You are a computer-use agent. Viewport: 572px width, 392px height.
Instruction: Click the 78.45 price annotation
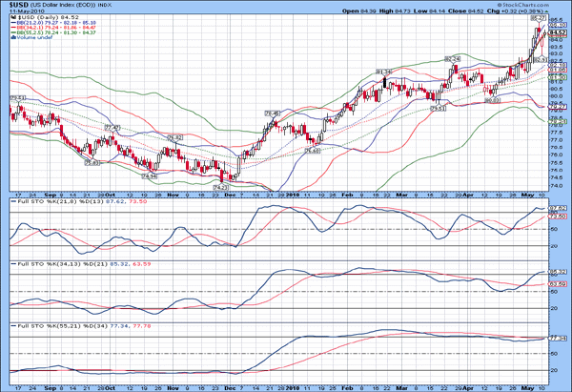[x=271, y=113]
